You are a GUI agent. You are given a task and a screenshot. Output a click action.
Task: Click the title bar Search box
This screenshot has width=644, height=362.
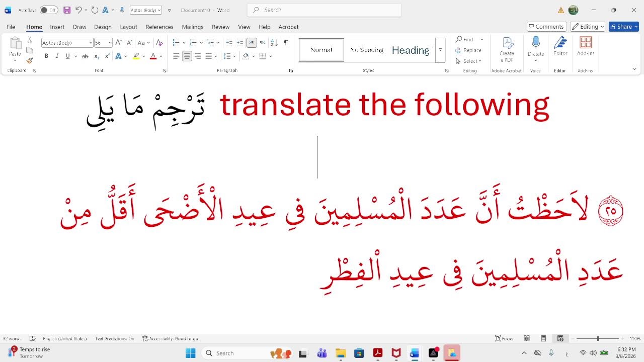coord(325,10)
